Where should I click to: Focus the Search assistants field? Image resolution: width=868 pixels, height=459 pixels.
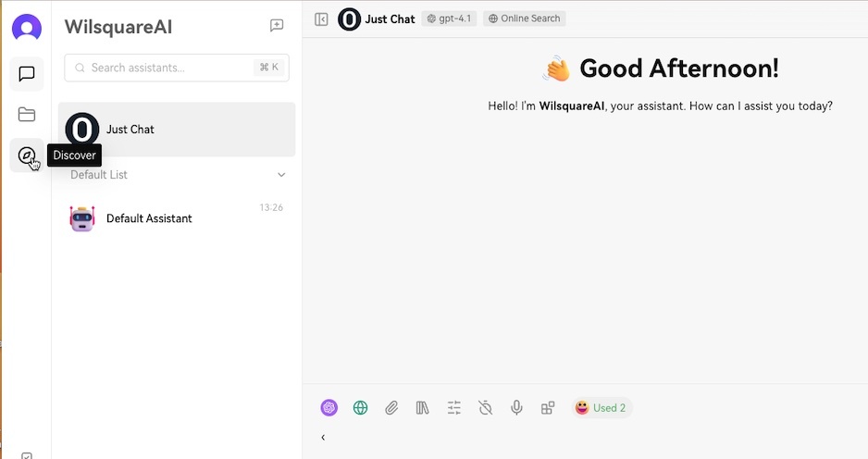177,68
